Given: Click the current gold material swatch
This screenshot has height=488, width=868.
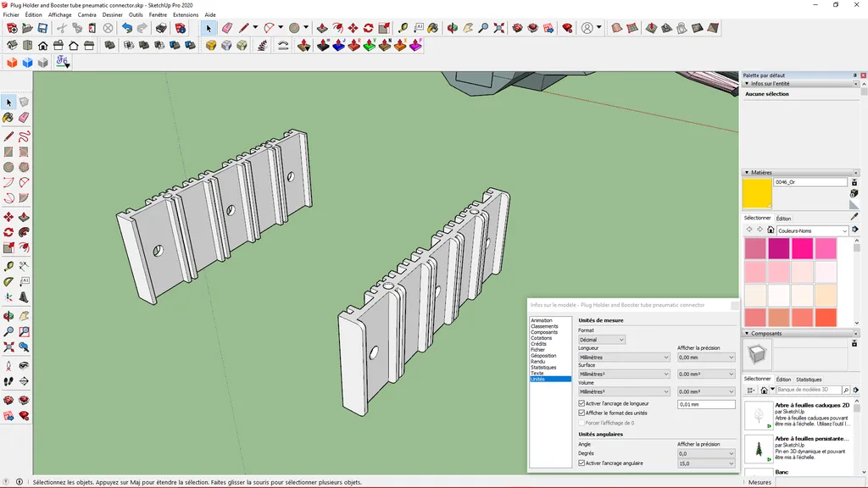Looking at the screenshot, I should [x=757, y=193].
